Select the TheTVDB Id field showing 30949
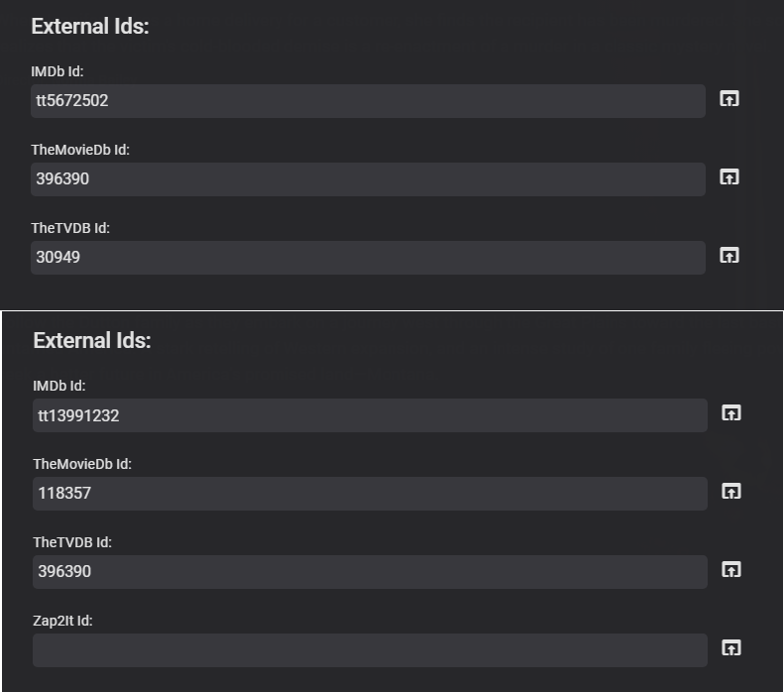The width and height of the screenshot is (784, 692). (368, 258)
